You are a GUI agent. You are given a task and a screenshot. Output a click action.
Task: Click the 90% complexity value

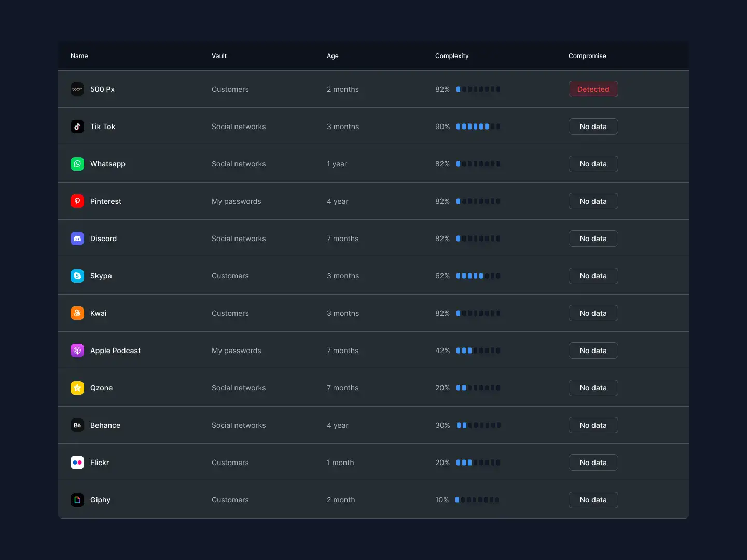tap(442, 127)
